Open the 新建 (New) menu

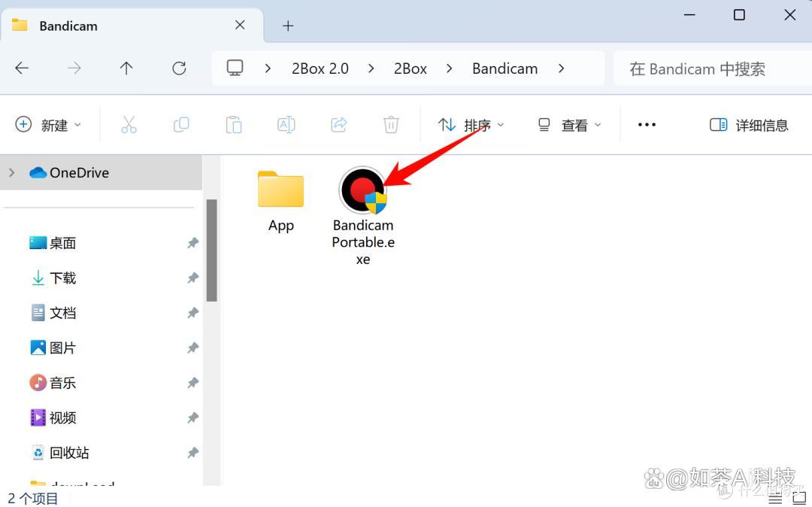[x=48, y=125]
